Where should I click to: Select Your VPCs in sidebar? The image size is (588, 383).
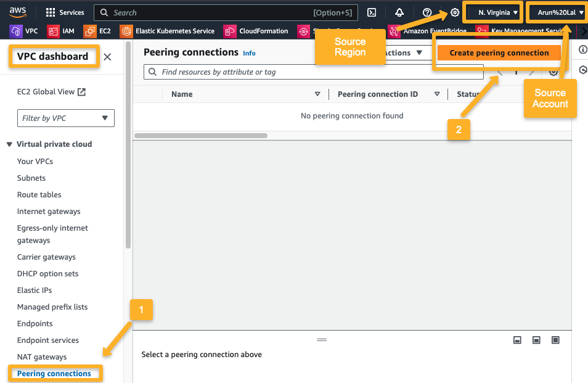click(35, 162)
